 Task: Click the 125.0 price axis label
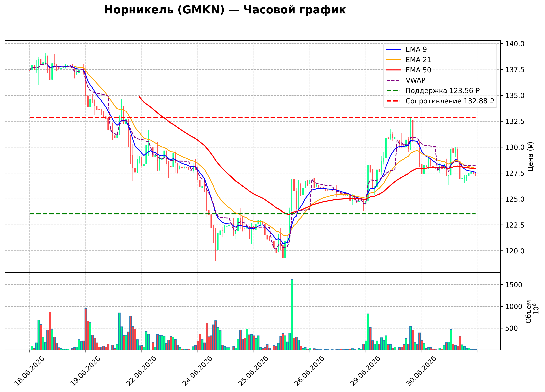click(x=515, y=199)
